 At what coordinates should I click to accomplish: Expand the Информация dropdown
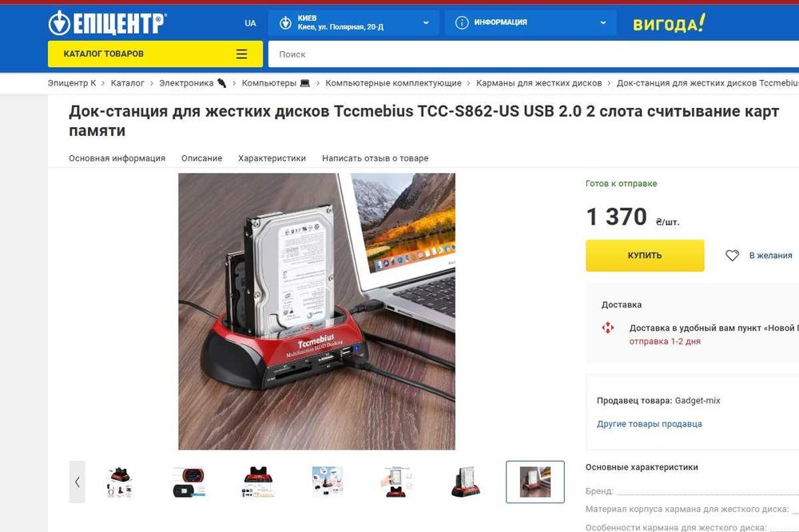point(531,22)
